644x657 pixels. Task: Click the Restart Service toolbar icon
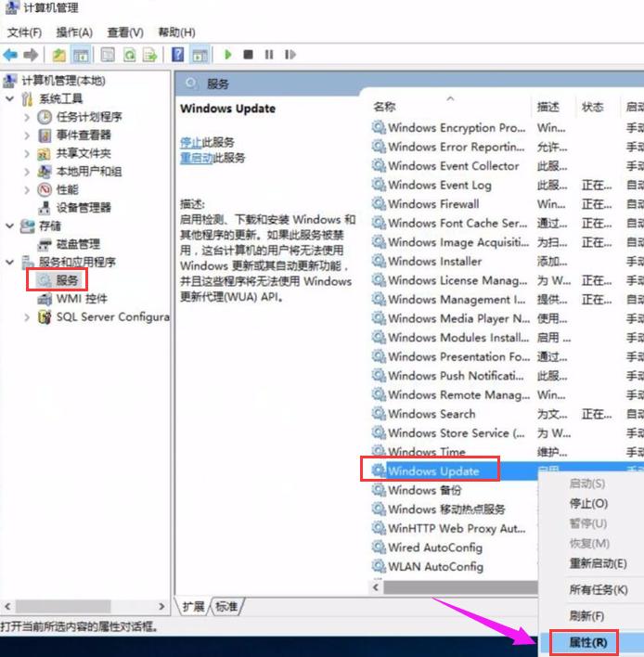click(x=290, y=55)
